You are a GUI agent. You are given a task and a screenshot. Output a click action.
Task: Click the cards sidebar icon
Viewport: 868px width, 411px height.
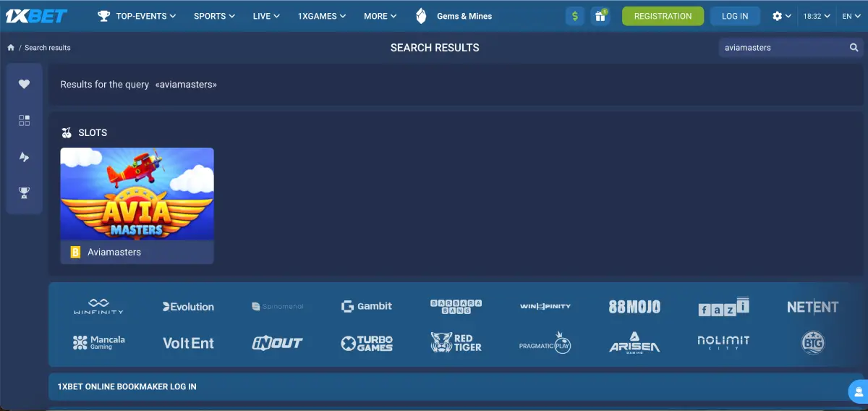(x=24, y=157)
